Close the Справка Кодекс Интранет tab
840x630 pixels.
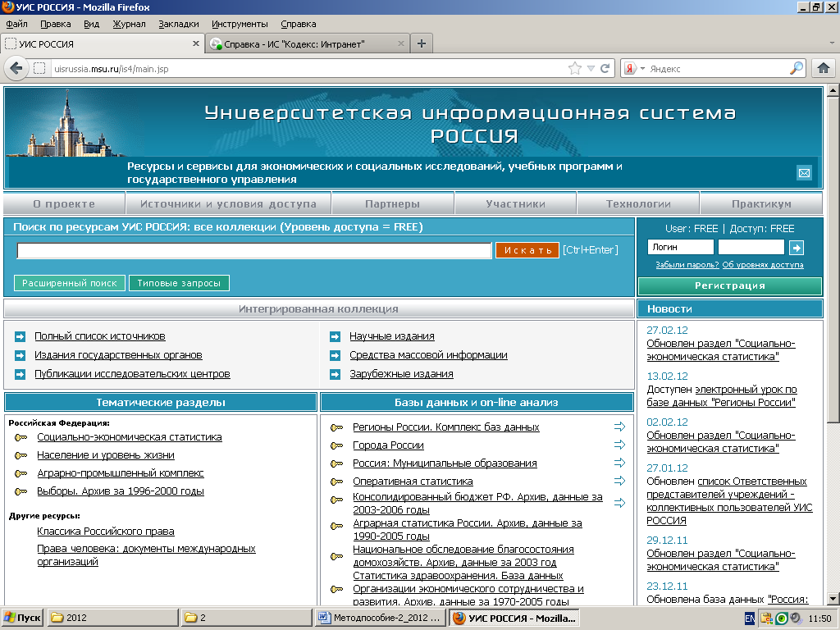click(400, 44)
